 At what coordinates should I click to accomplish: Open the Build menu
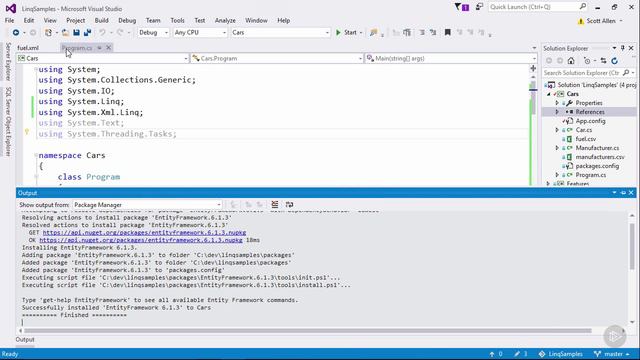101,20
